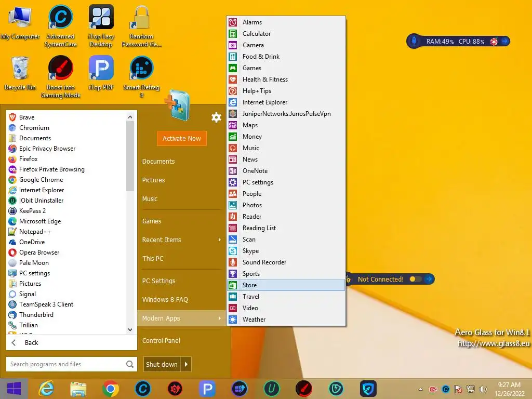Select Store in the Modern Apps menu
The image size is (532, 399).
[x=287, y=285]
